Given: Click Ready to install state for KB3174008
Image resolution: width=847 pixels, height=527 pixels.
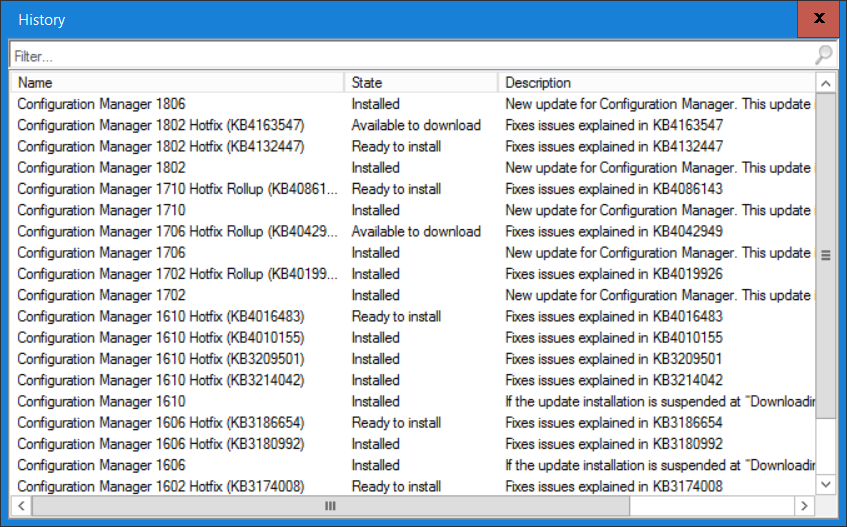Looking at the screenshot, I should 396,486.
